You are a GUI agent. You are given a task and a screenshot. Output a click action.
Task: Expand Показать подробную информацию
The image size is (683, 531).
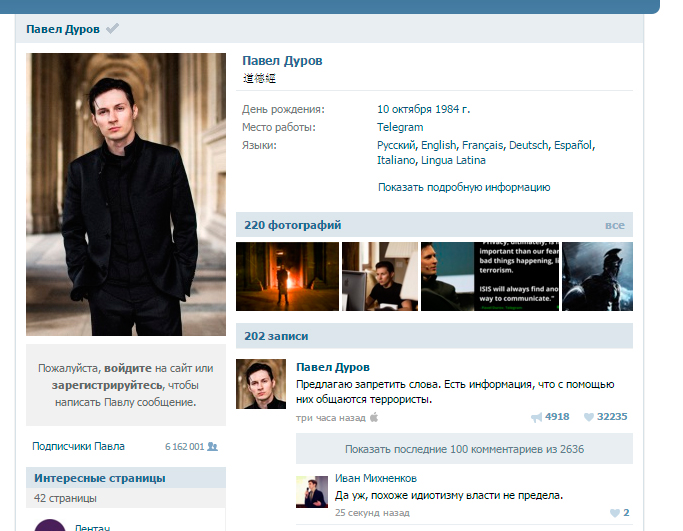click(464, 187)
